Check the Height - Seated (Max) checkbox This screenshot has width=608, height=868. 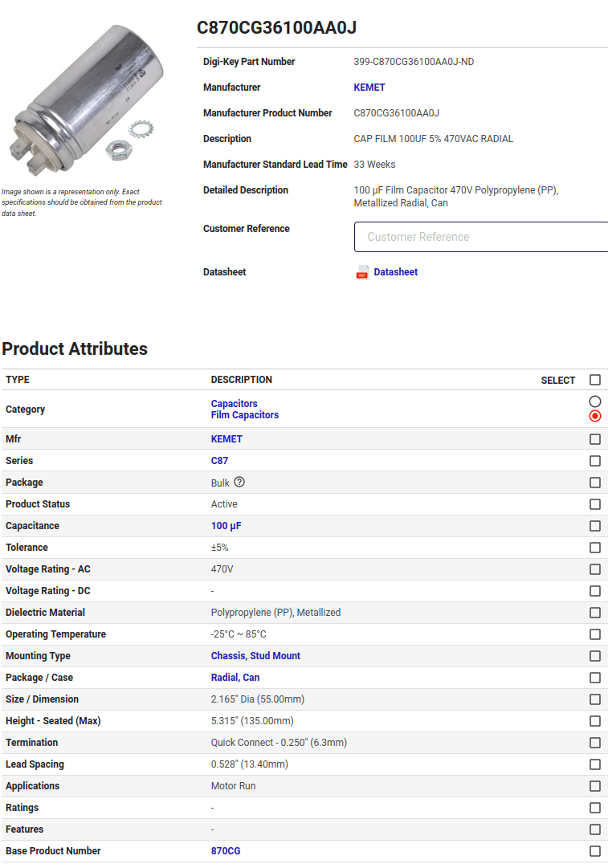point(595,721)
